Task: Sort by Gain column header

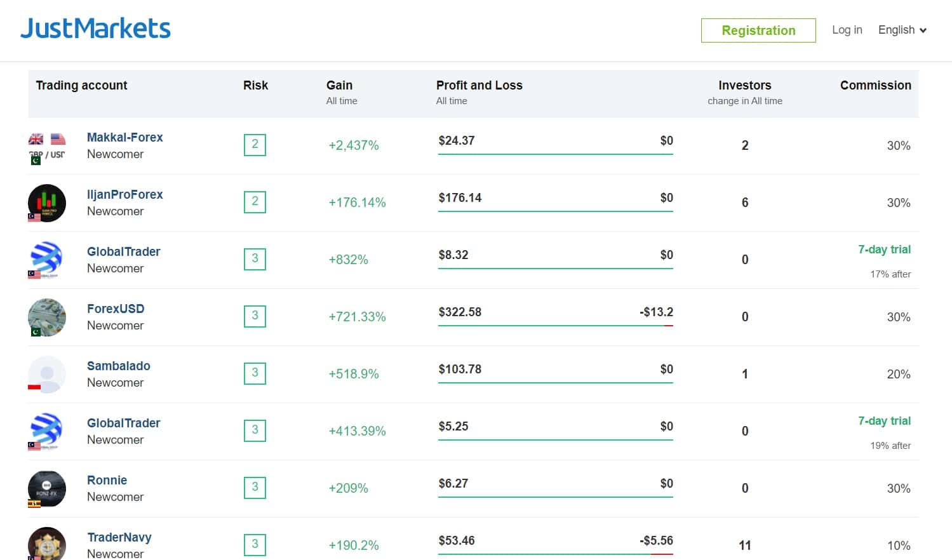Action: (339, 85)
